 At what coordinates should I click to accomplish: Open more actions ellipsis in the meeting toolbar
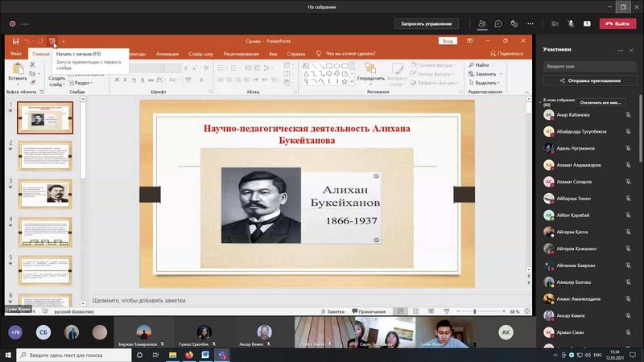point(530,24)
